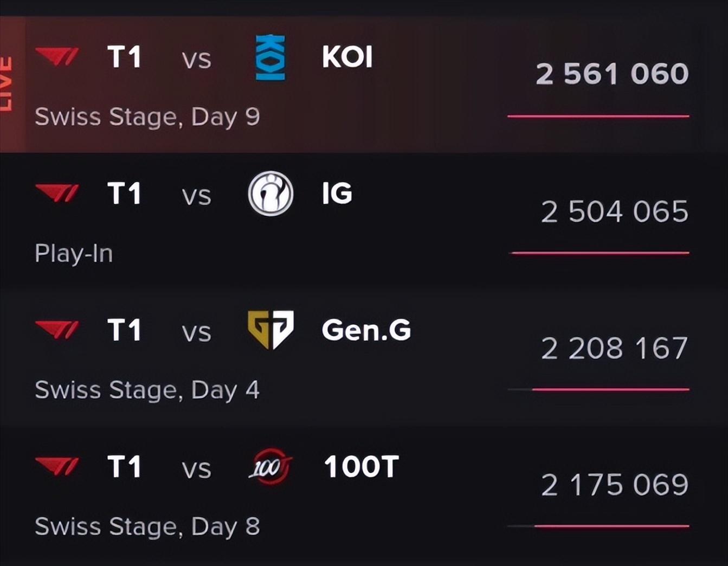Click the T1 logo in the 100T match row

(x=57, y=466)
